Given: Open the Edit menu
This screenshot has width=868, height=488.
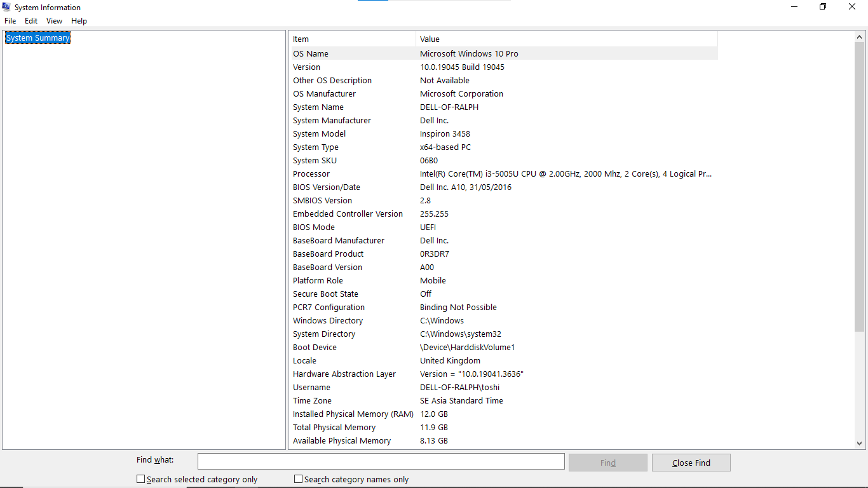Looking at the screenshot, I should (31, 21).
